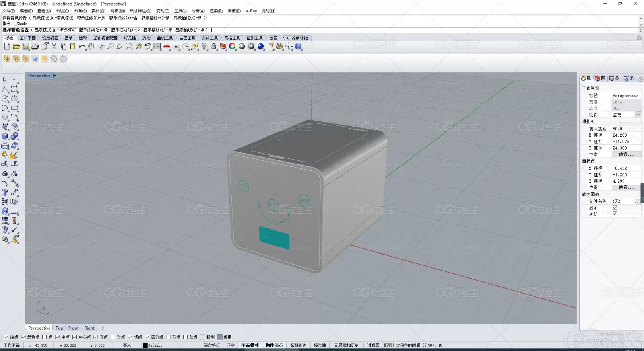Select the Box solid tool
The height and width of the screenshot is (351, 644).
(x=5, y=136)
